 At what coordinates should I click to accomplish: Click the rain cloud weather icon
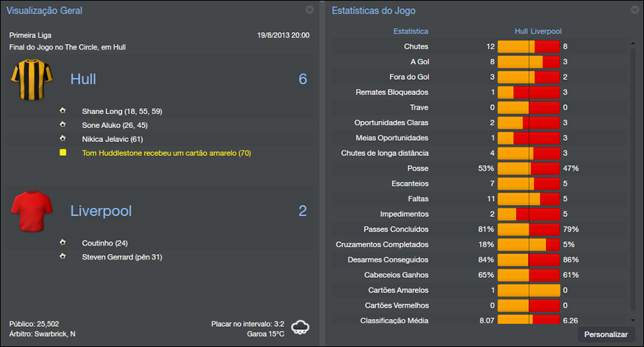click(300, 327)
